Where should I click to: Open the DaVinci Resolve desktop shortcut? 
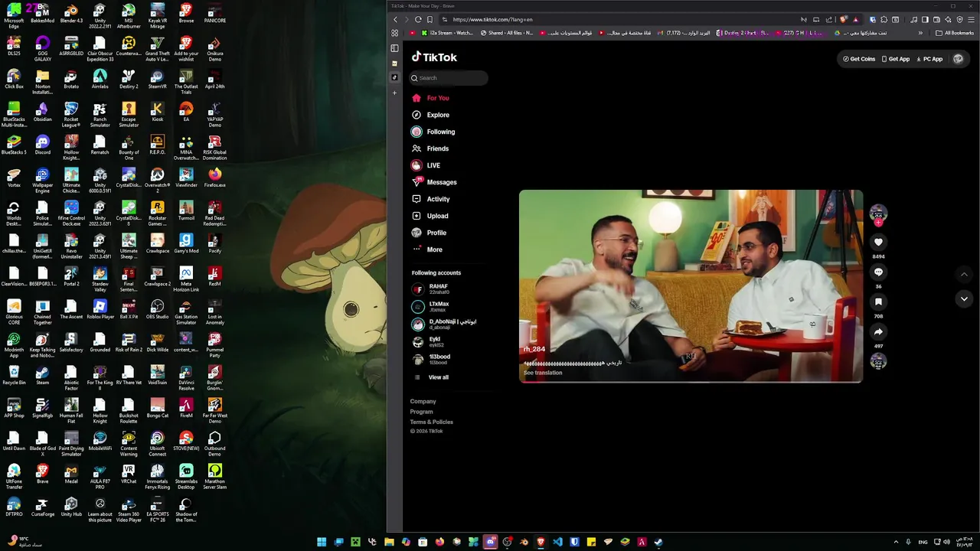186,378
